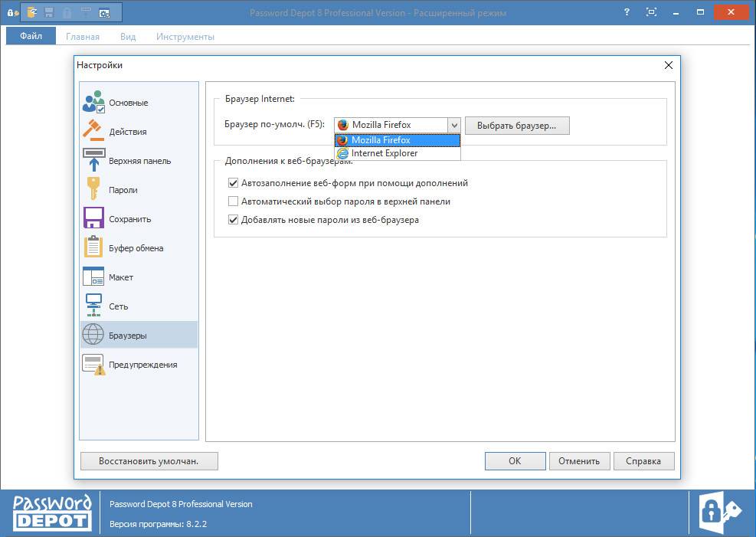Click the greyed-out padlock icon in title bar
This screenshot has height=537, width=756.
[67, 12]
